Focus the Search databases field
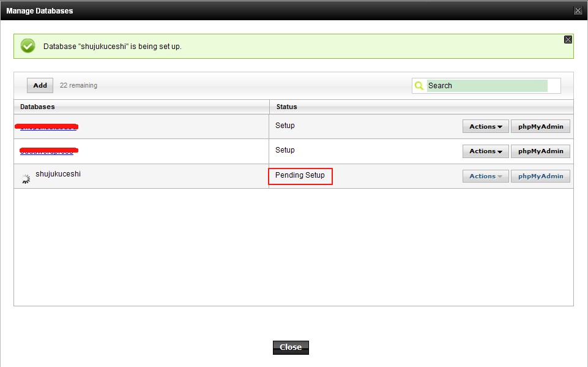This screenshot has height=367, width=588. tap(487, 86)
